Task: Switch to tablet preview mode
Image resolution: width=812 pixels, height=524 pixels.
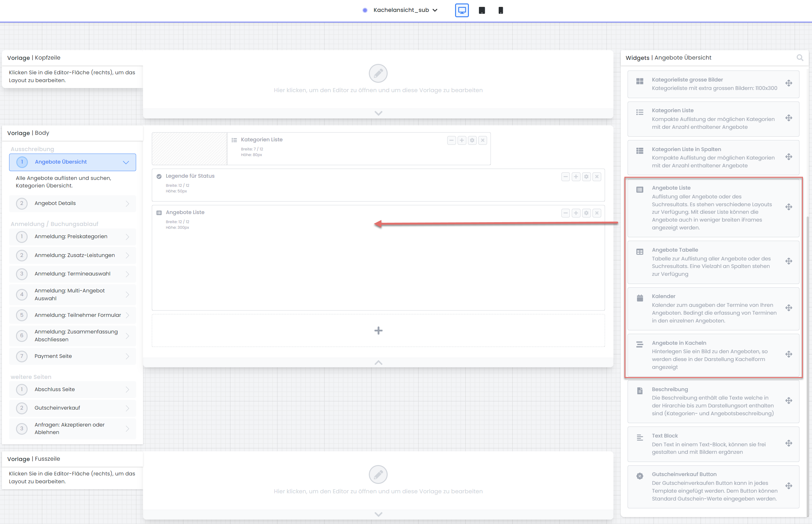Action: 482,10
